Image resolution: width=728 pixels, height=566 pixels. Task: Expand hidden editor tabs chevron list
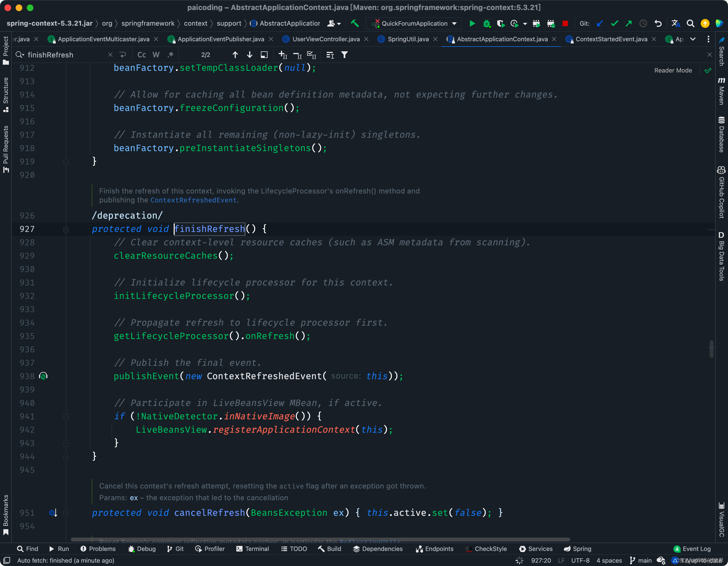click(693, 39)
